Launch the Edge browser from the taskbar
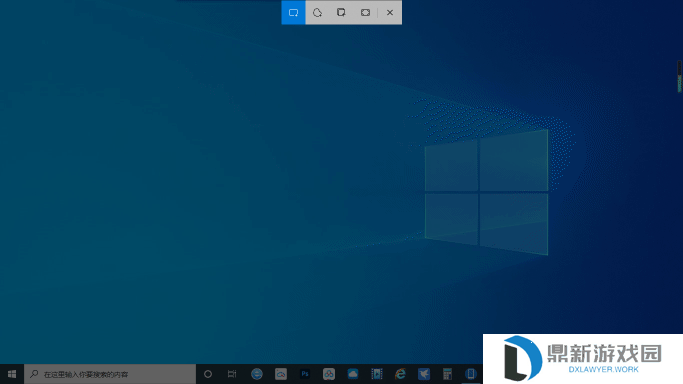Image resolution: width=683 pixels, height=384 pixels. point(257,374)
